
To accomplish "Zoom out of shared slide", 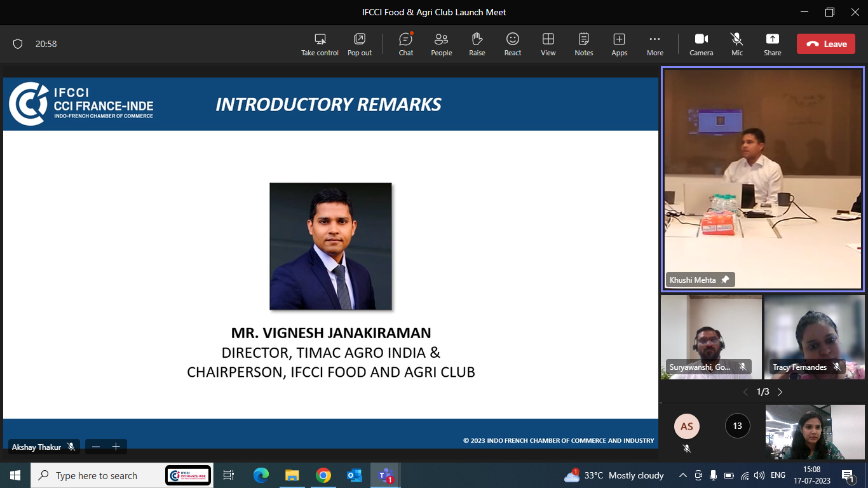I will pyautogui.click(x=96, y=447).
